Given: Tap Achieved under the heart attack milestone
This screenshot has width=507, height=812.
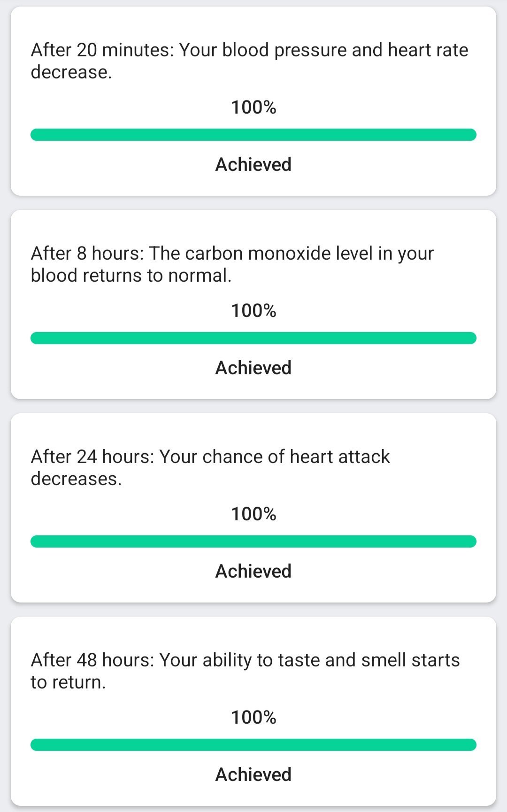Looking at the screenshot, I should (x=253, y=571).
